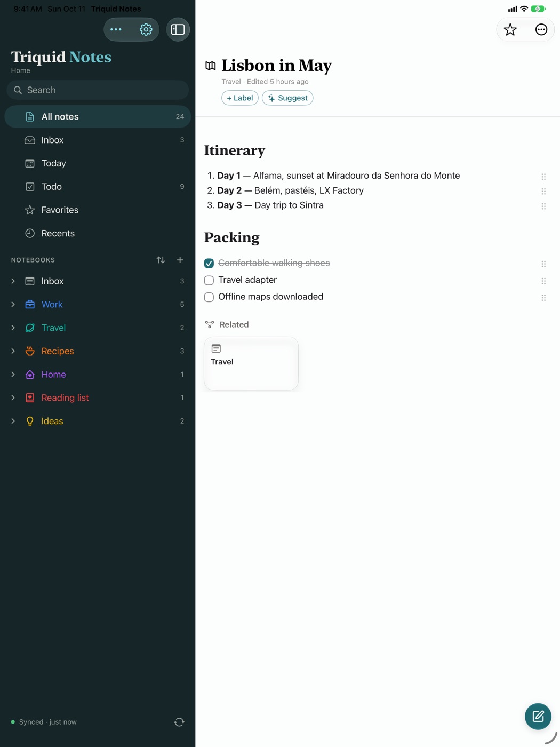The image size is (560, 747).
Task: Click battery indicator in status bar
Action: coord(538,9)
